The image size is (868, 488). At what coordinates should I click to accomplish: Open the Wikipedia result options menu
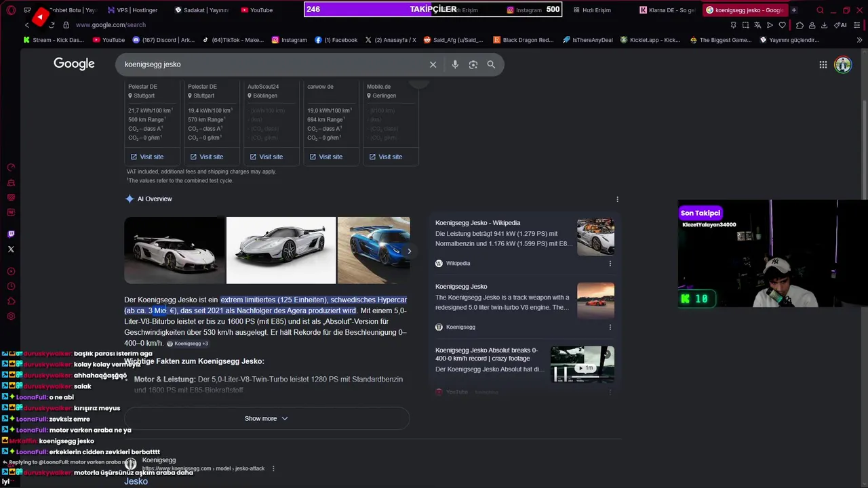610,263
